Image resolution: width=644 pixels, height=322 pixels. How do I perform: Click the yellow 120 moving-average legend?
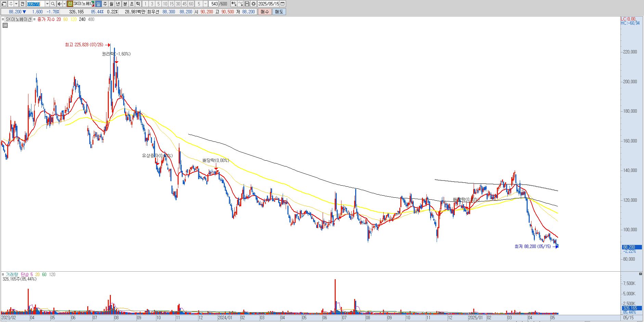pyautogui.click(x=73, y=19)
